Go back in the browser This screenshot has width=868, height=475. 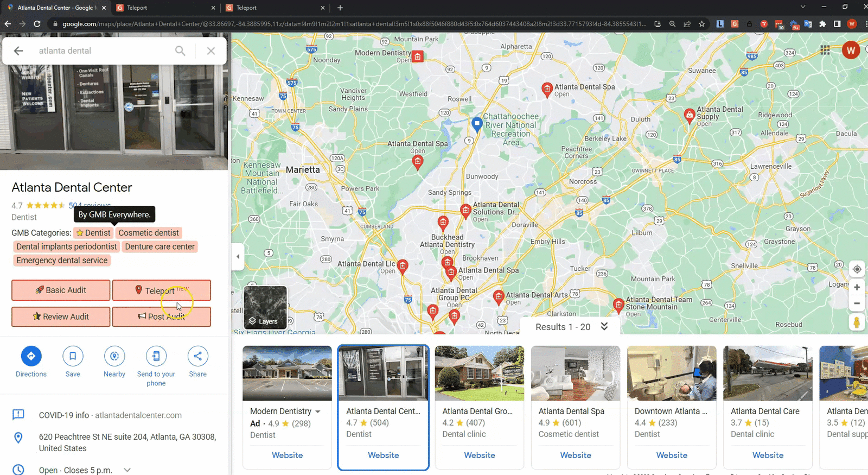tap(8, 24)
